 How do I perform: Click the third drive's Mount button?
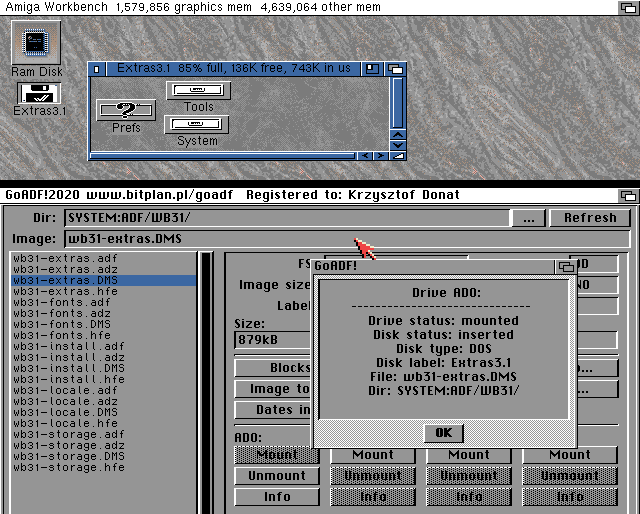point(469,455)
